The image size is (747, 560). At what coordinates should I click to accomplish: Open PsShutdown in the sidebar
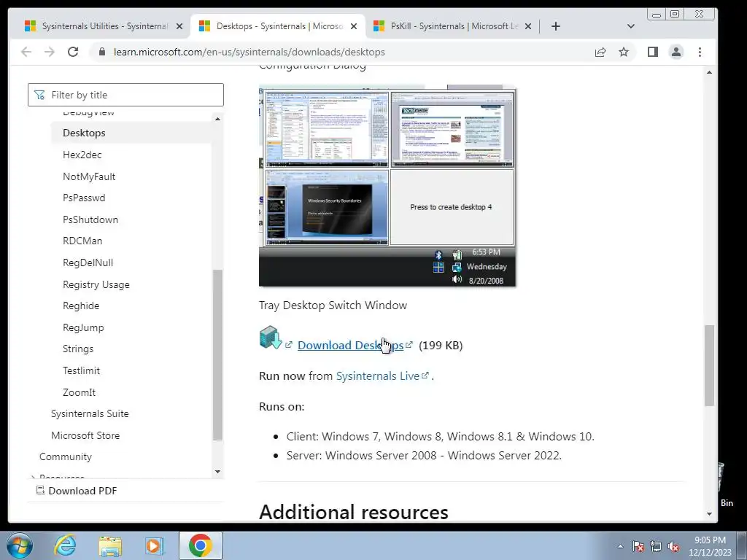tap(90, 219)
